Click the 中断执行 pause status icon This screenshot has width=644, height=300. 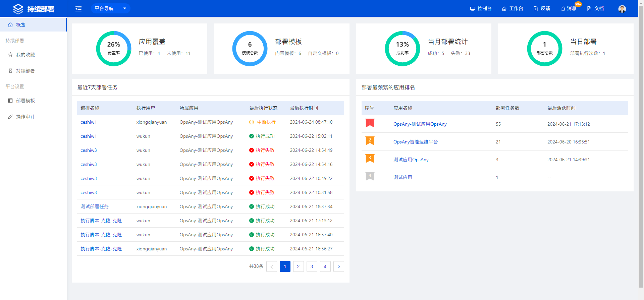[x=252, y=122]
